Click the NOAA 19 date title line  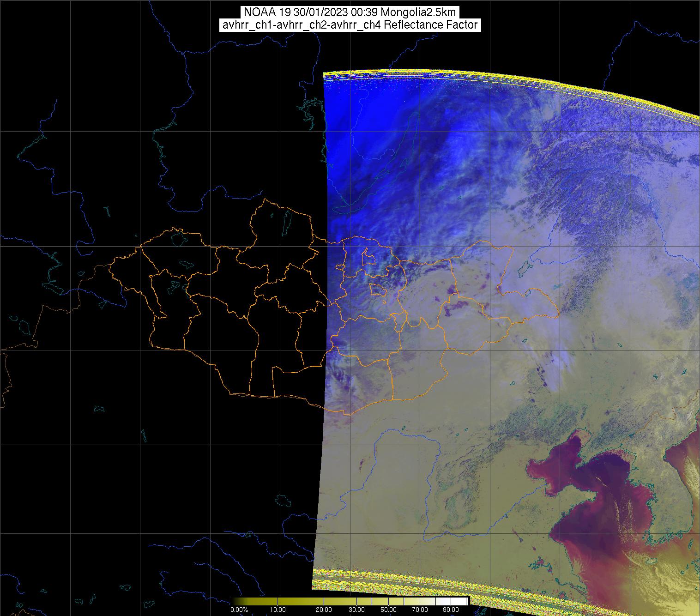coord(350,12)
